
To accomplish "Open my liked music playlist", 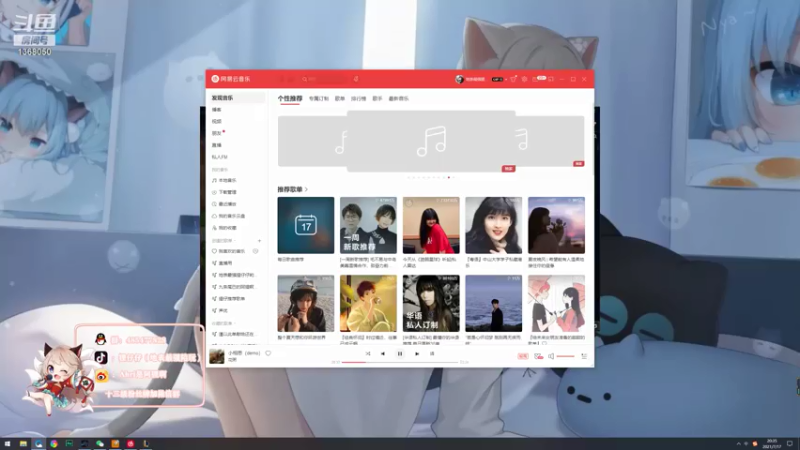I will coord(231,251).
